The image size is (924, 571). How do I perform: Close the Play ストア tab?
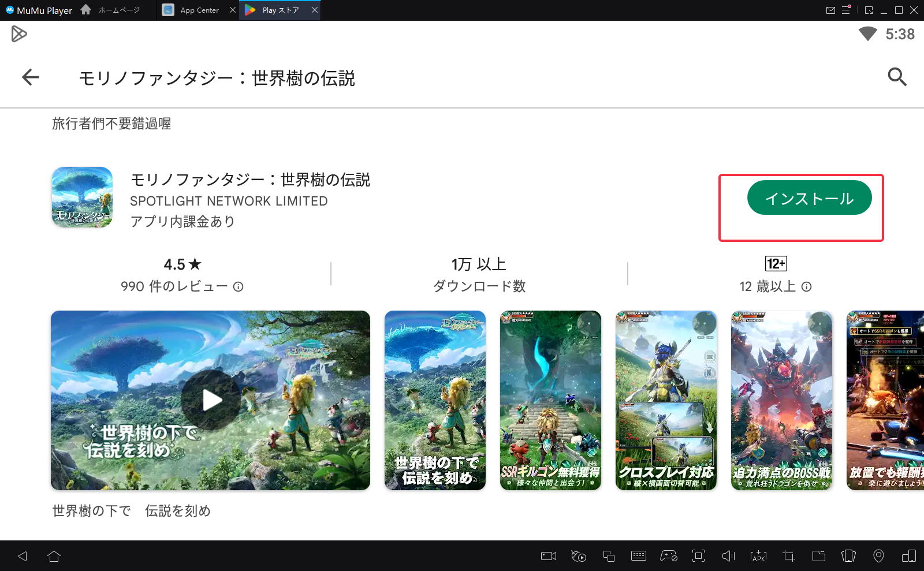pyautogui.click(x=315, y=10)
